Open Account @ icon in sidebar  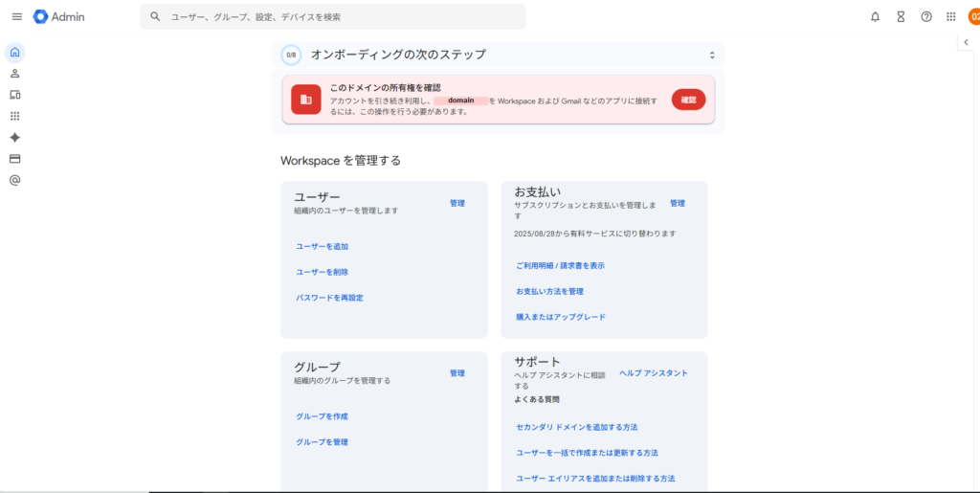pyautogui.click(x=14, y=180)
